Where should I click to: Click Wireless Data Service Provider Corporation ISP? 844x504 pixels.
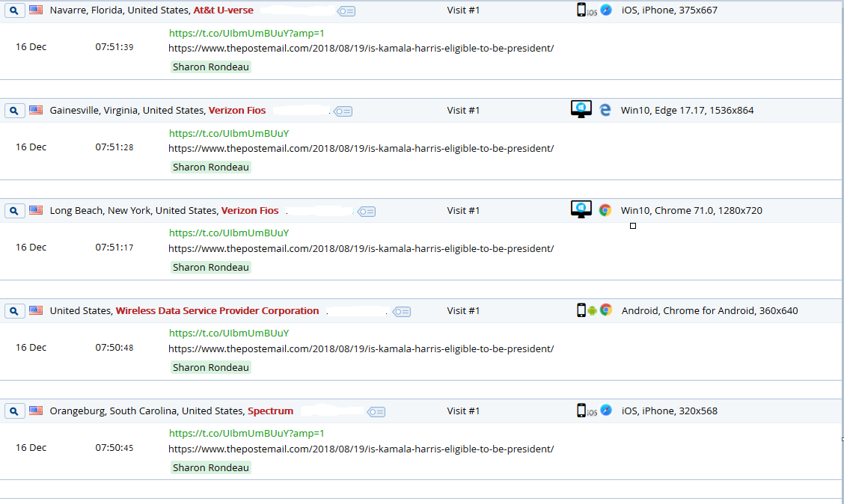coord(217,311)
